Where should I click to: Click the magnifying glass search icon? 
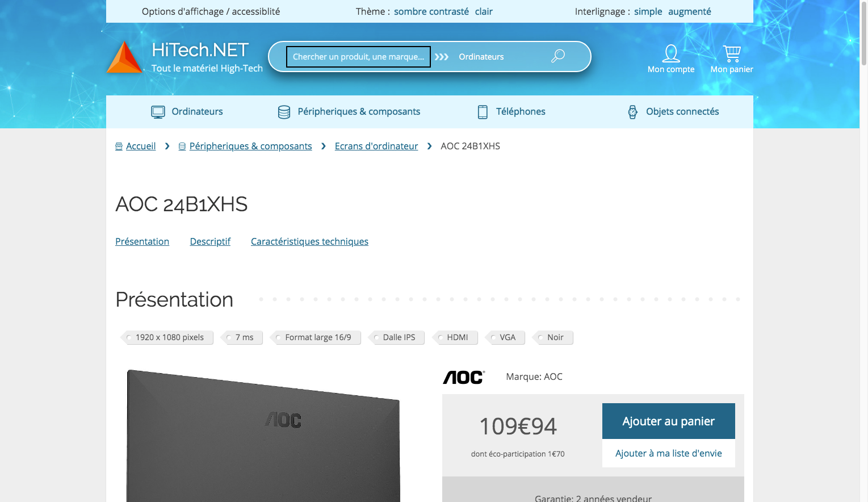(558, 56)
